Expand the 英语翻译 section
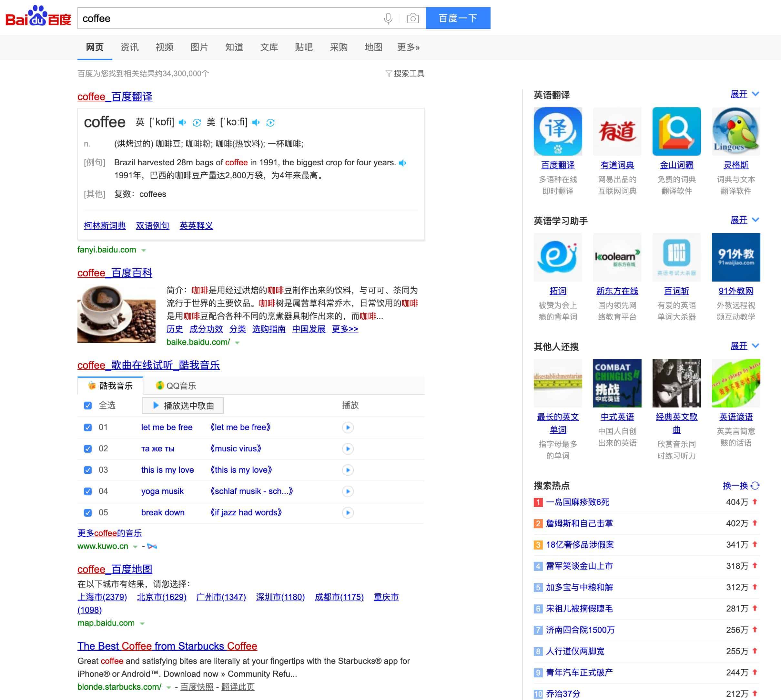This screenshot has width=781, height=700. pos(745,94)
